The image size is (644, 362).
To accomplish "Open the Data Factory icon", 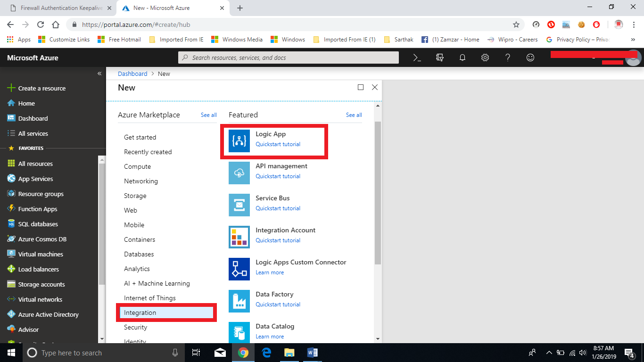I will 239,301.
